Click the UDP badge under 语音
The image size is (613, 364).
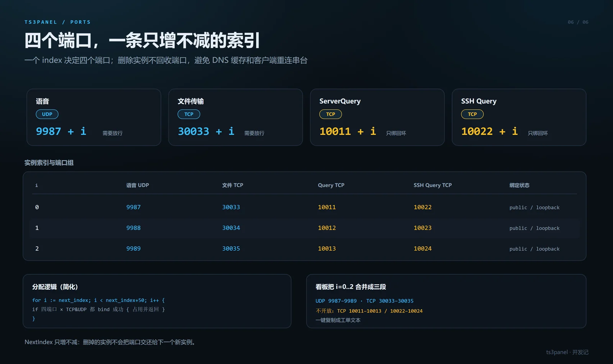click(x=47, y=114)
